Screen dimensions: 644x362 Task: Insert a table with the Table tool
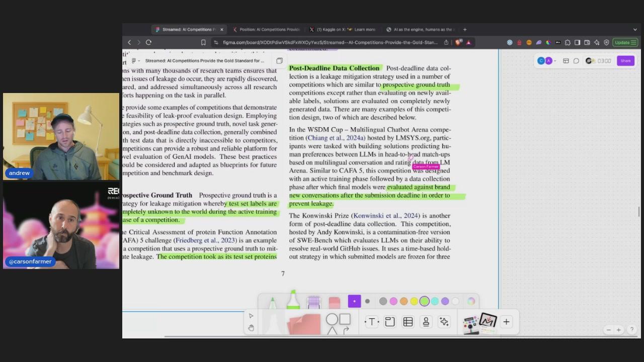click(408, 322)
